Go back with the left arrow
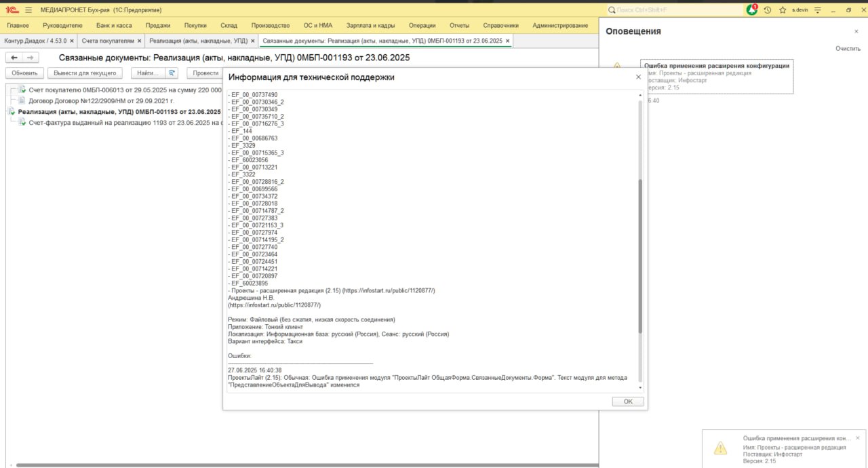 (x=14, y=58)
